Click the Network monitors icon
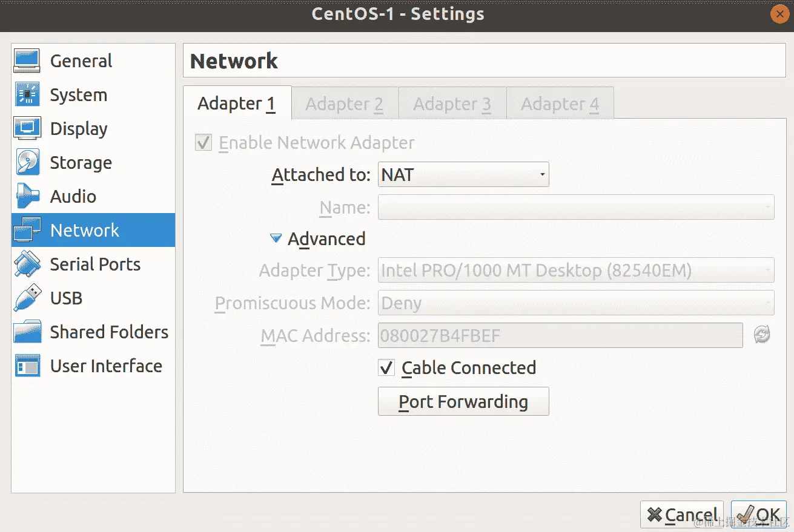 tap(27, 230)
